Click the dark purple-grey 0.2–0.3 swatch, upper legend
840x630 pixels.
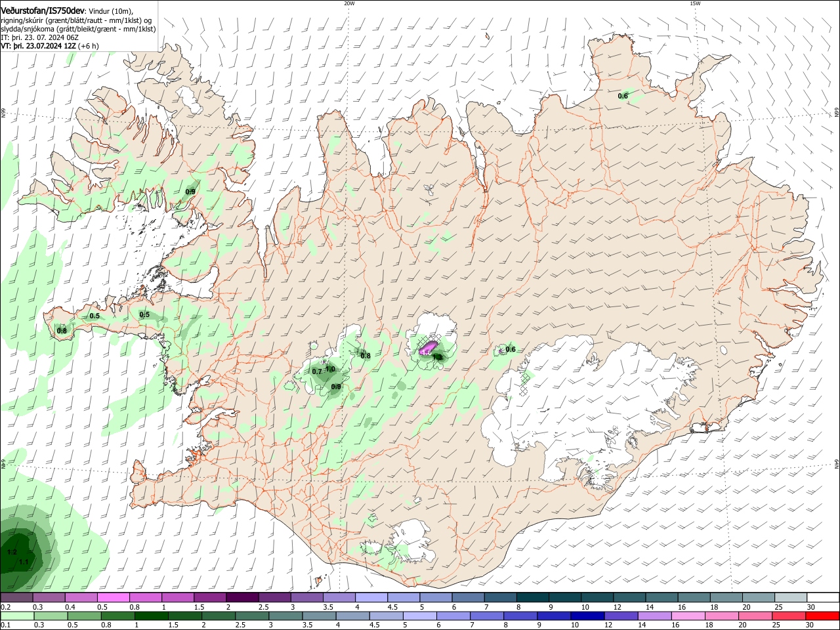16,598
